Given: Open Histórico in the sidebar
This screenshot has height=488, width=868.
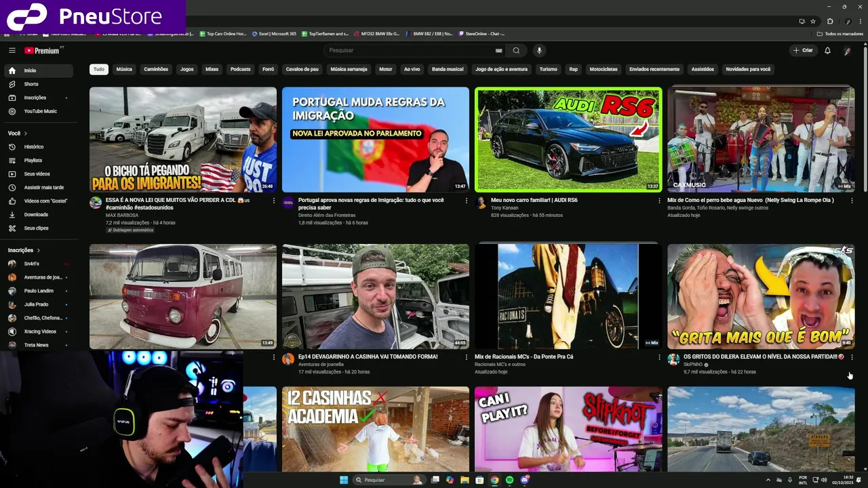Looking at the screenshot, I should tap(39, 146).
